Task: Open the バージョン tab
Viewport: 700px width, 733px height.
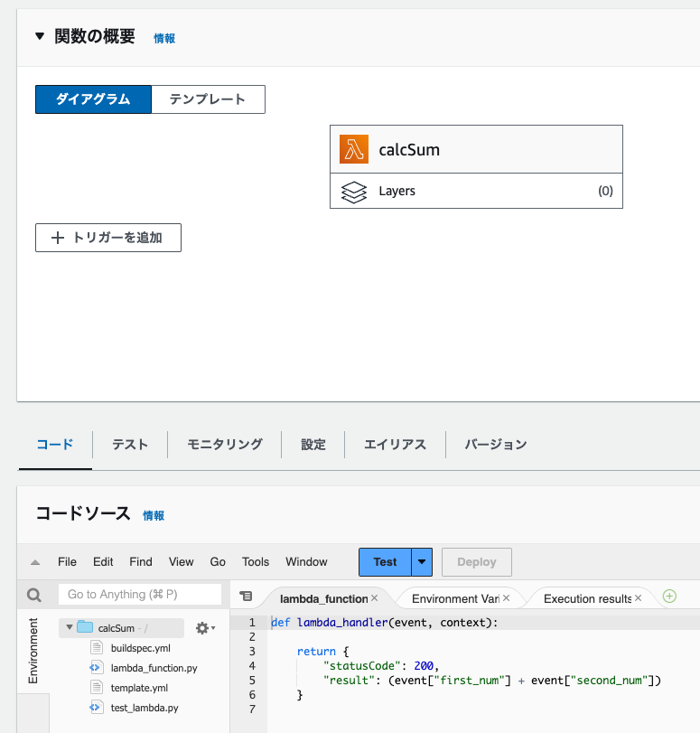Action: coord(496,445)
